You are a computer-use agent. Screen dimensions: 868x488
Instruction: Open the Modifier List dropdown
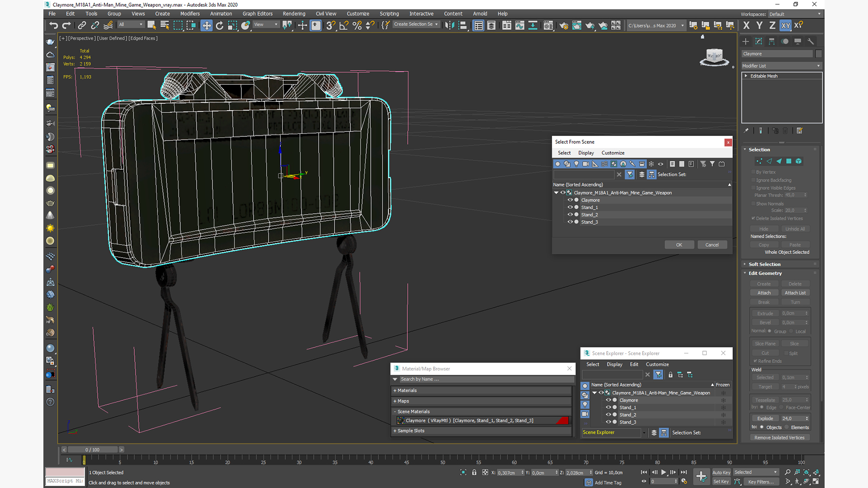tap(781, 66)
